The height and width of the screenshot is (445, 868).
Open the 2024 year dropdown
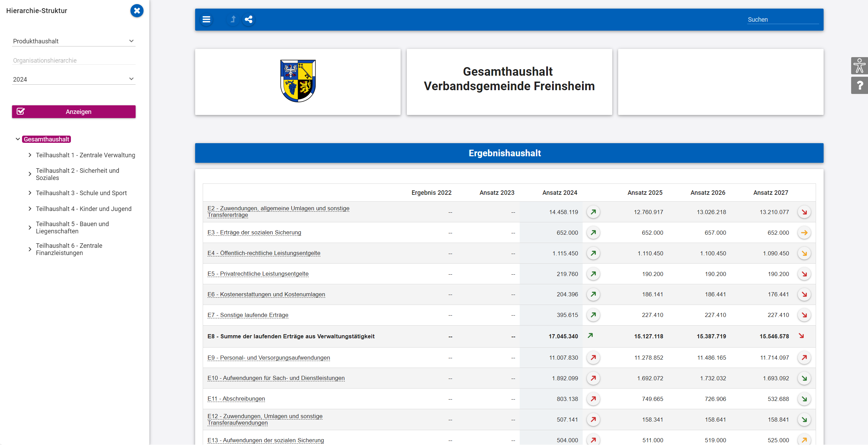74,80
